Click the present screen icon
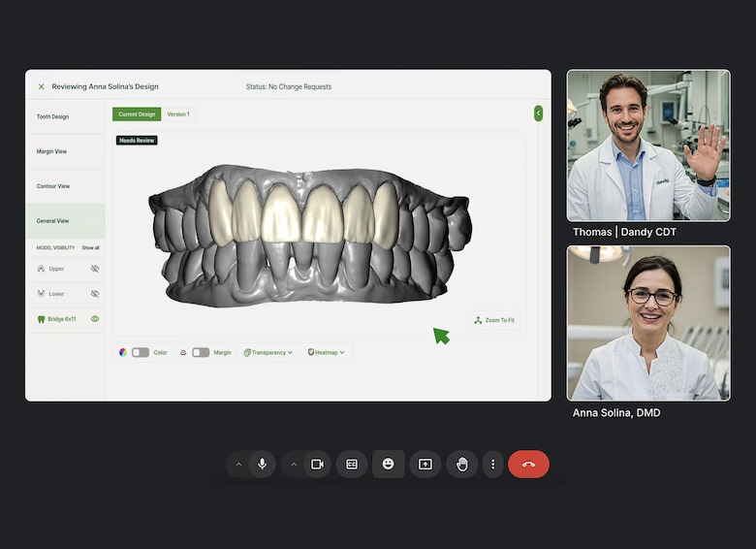The image size is (756, 549). [x=425, y=465]
